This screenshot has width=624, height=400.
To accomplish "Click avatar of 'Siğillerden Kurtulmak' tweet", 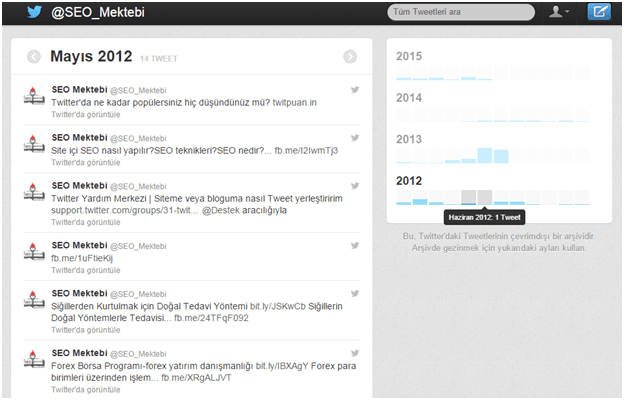I will pyautogui.click(x=34, y=299).
